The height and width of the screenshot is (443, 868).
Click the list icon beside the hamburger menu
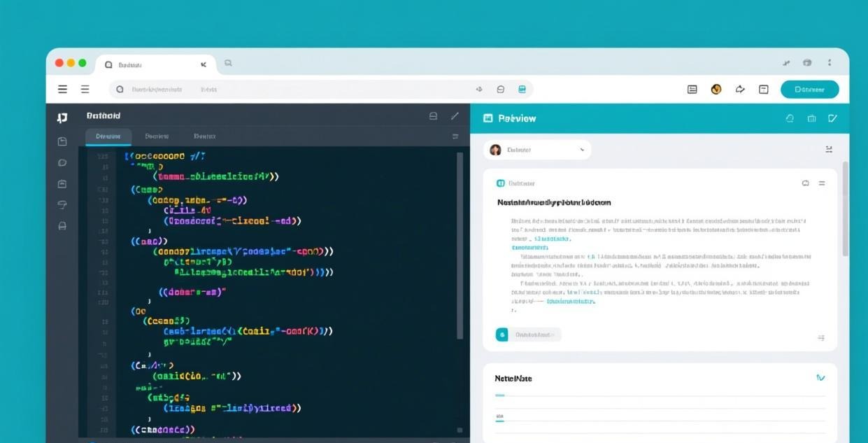point(85,89)
